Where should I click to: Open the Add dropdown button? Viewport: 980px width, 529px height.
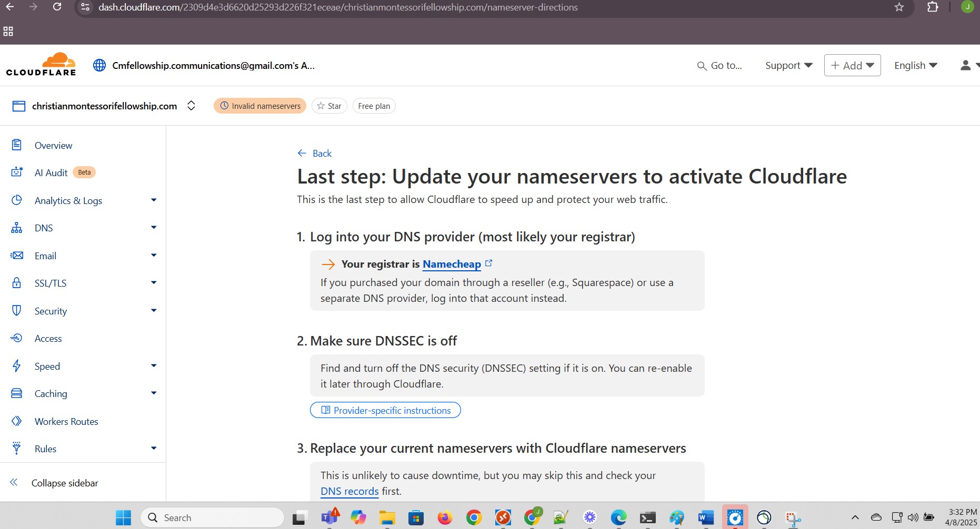852,65
